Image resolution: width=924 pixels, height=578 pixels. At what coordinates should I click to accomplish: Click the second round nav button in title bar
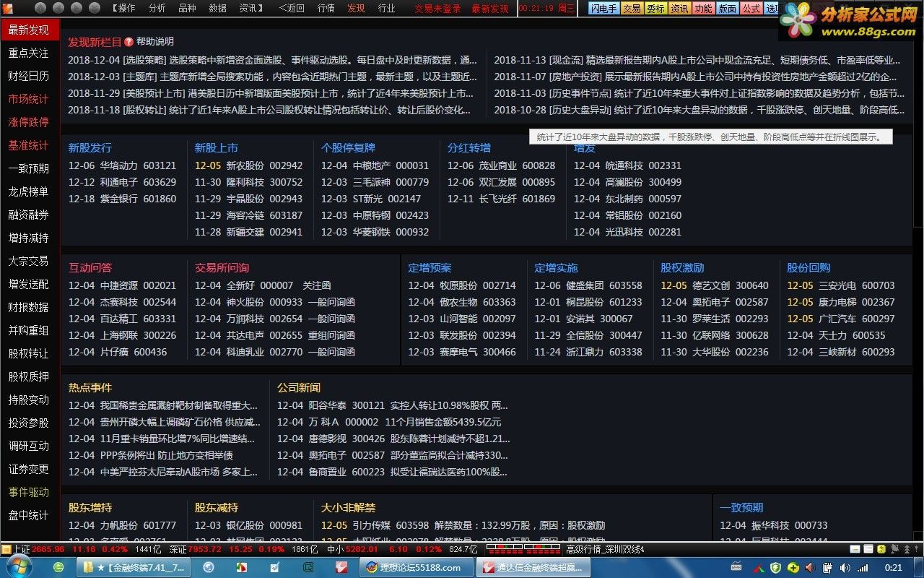tap(58, 8)
